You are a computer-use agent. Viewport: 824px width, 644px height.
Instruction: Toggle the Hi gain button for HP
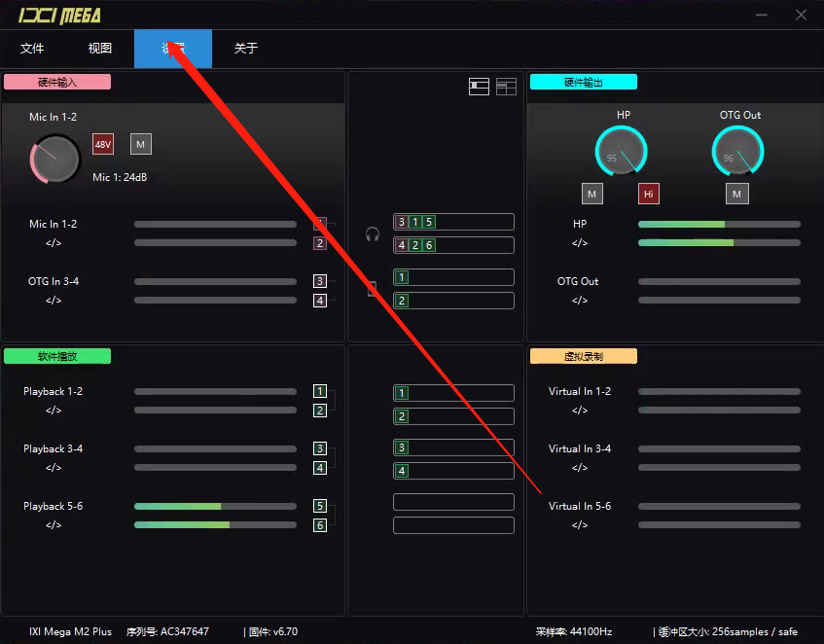(x=649, y=194)
